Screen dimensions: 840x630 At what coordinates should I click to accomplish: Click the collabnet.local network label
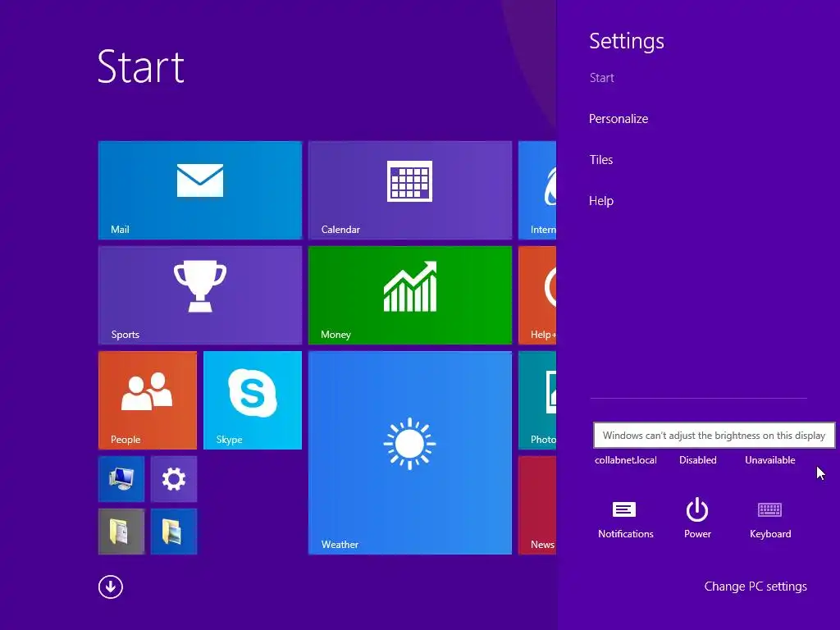[625, 459]
